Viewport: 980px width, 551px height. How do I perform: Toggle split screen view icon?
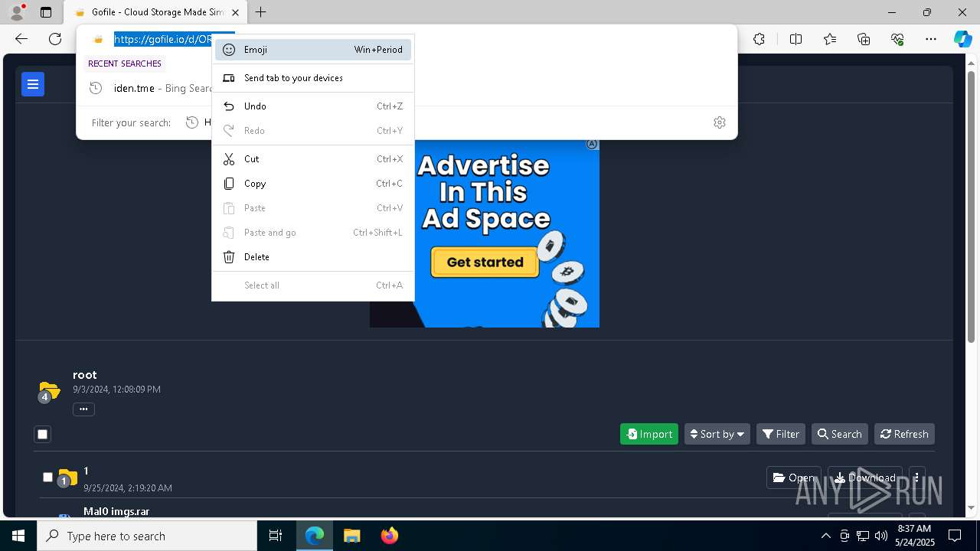[795, 39]
